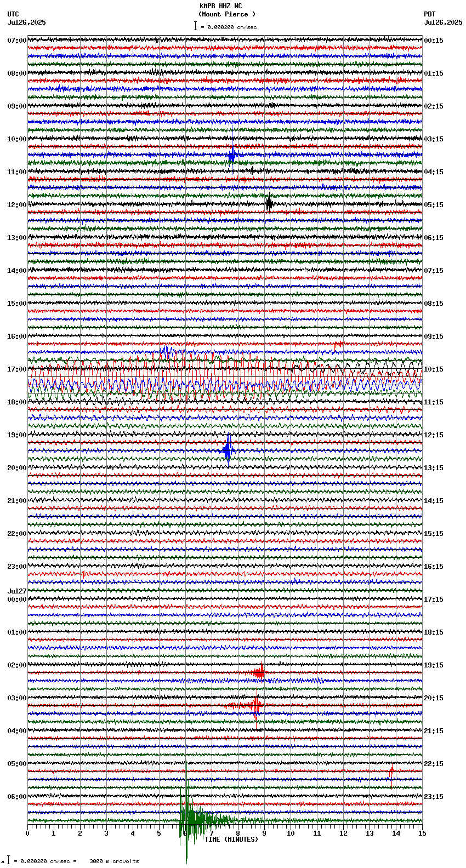
Task: Click the scale bar symbol beside the top cm/sec text
Action: point(195,26)
